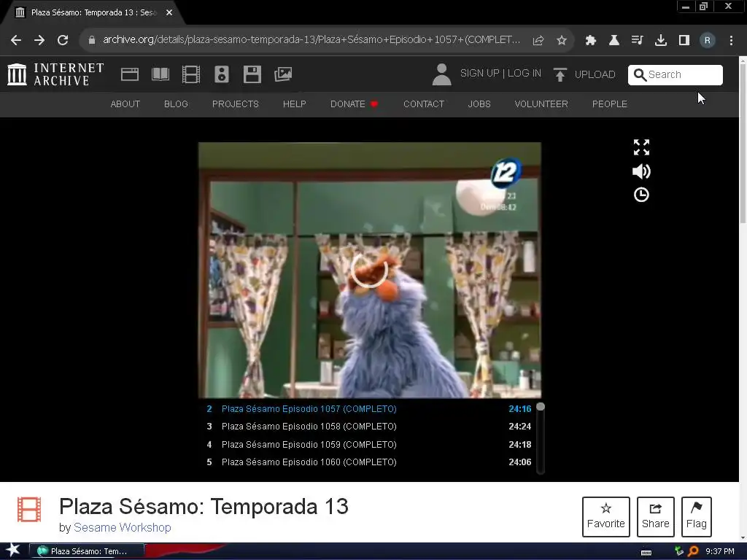The image size is (747, 560).
Task: Click the UPLOAD link text
Action: [595, 75]
